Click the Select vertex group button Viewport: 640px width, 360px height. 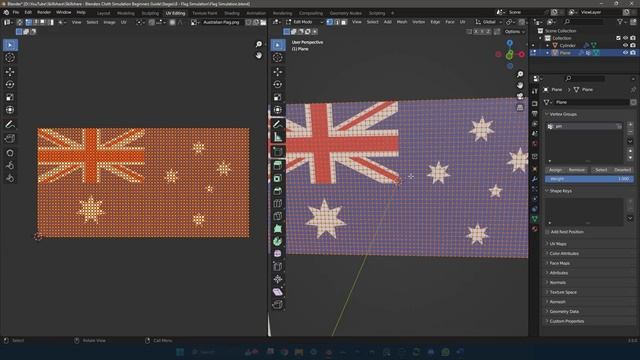point(601,170)
